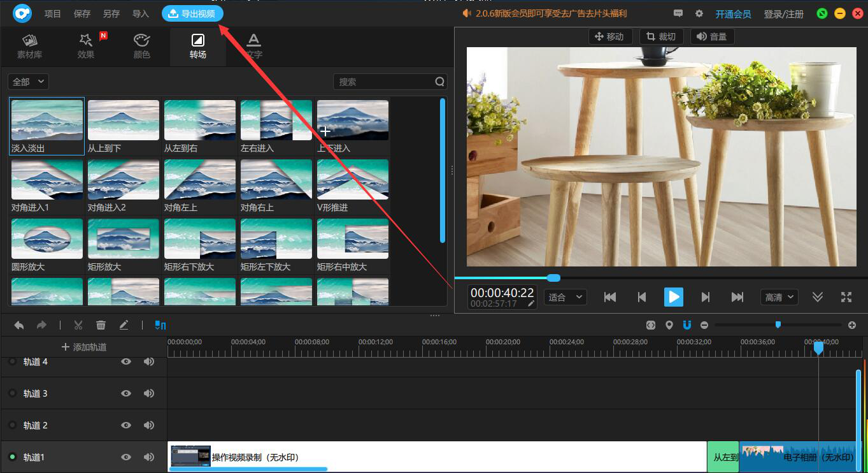Click the preview progress bar handle
This screenshot has width=868, height=473.
tap(553, 277)
